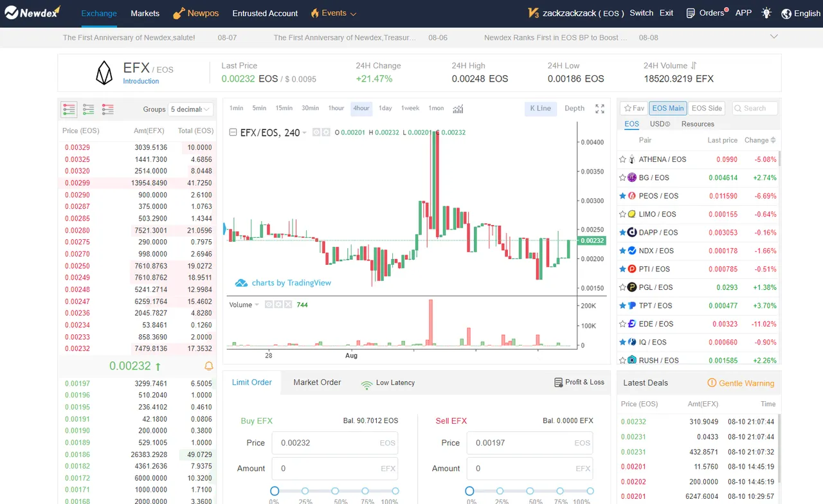Favorite ATHENA / EOS with star
Viewport: 823px width, 504px height.
(x=622, y=159)
